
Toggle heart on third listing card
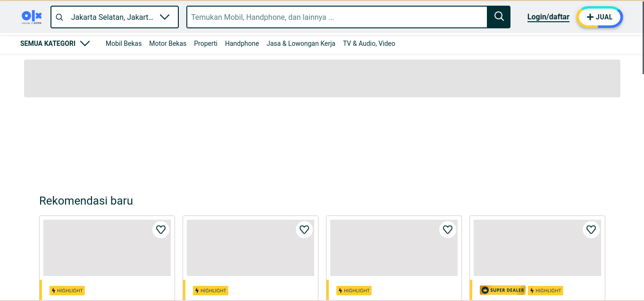448,230
